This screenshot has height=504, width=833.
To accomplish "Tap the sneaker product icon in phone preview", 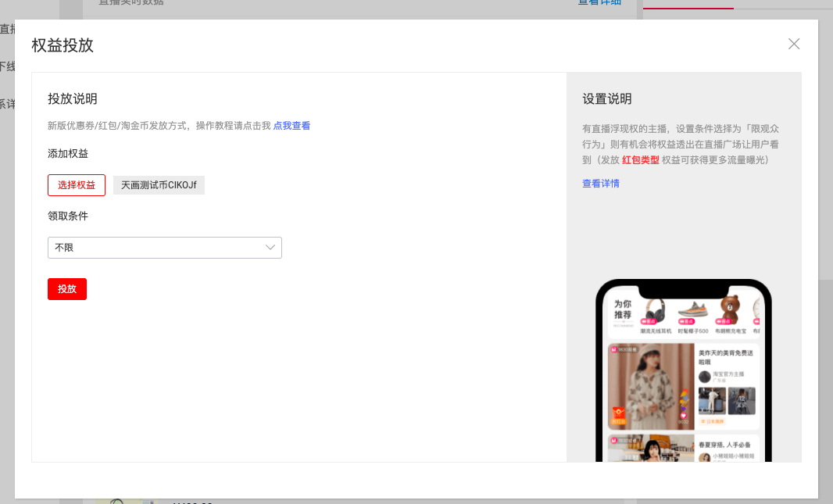I will [x=692, y=310].
